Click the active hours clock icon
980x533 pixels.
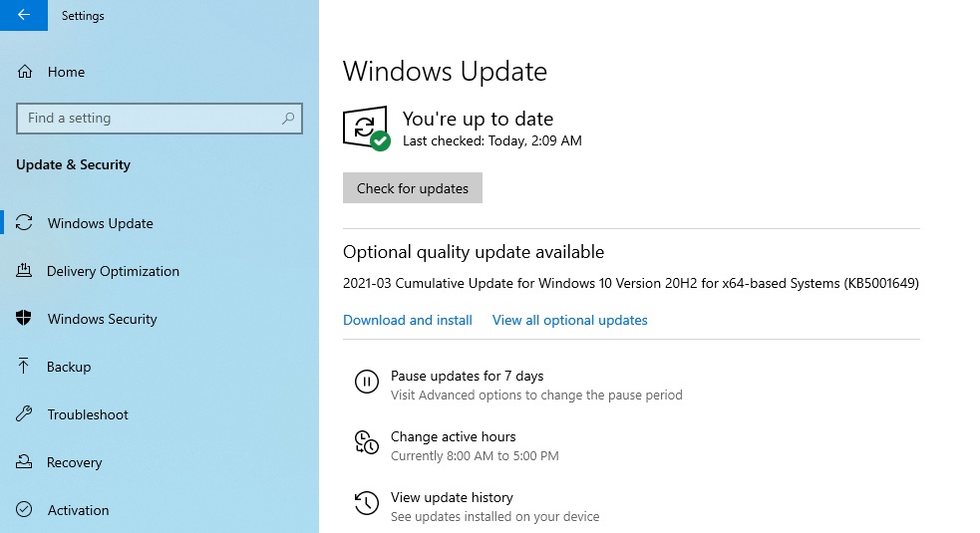tap(367, 441)
